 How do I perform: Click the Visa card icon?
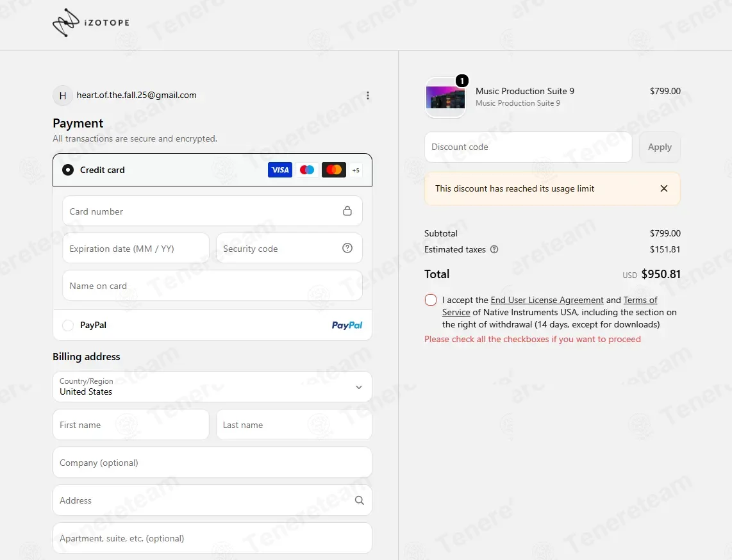tap(280, 170)
